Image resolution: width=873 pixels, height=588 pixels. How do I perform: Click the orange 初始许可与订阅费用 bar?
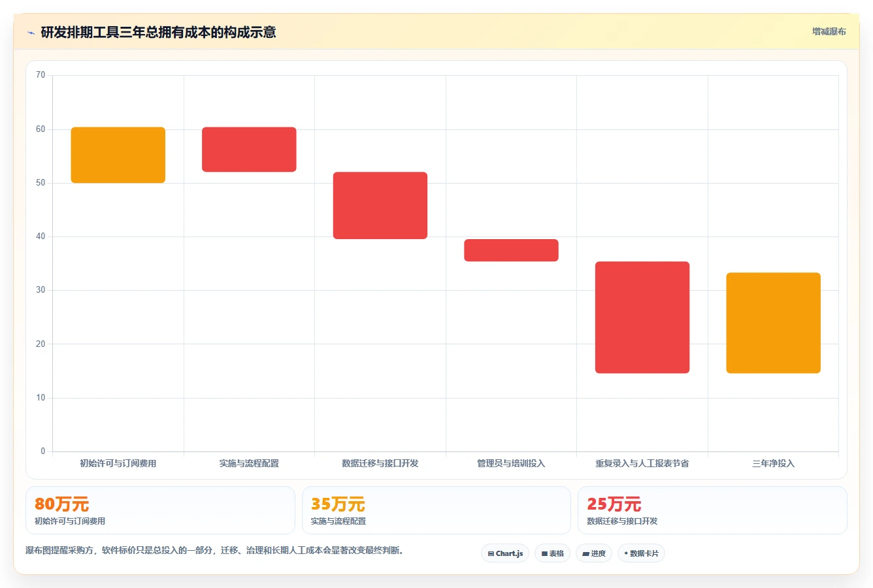pyautogui.click(x=118, y=155)
